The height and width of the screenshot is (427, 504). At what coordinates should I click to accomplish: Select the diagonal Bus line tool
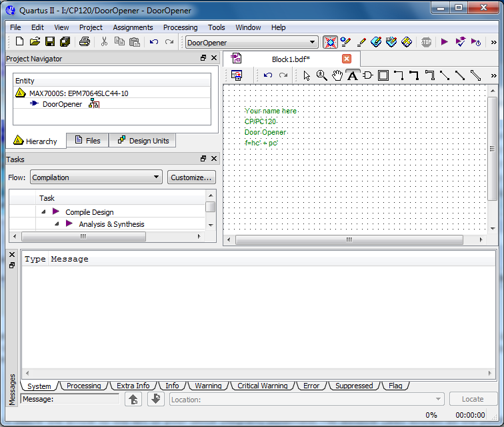[460, 75]
